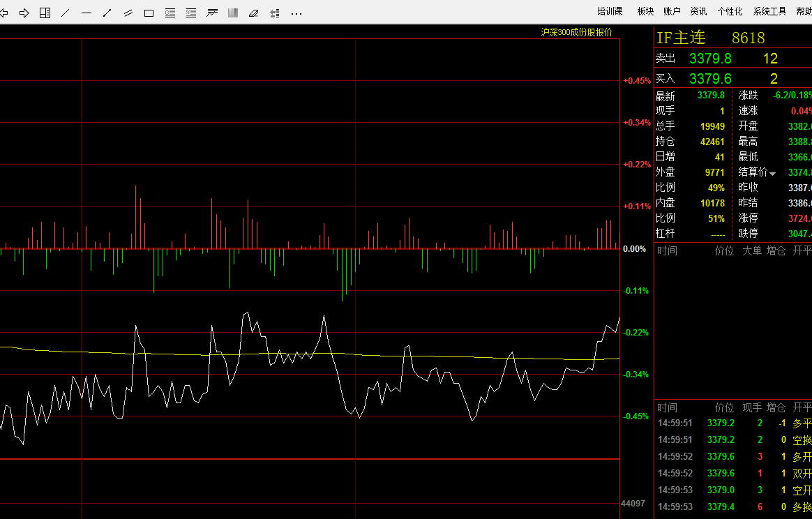Select the parallel channel lines tool
This screenshot has height=519, width=812.
(128, 13)
